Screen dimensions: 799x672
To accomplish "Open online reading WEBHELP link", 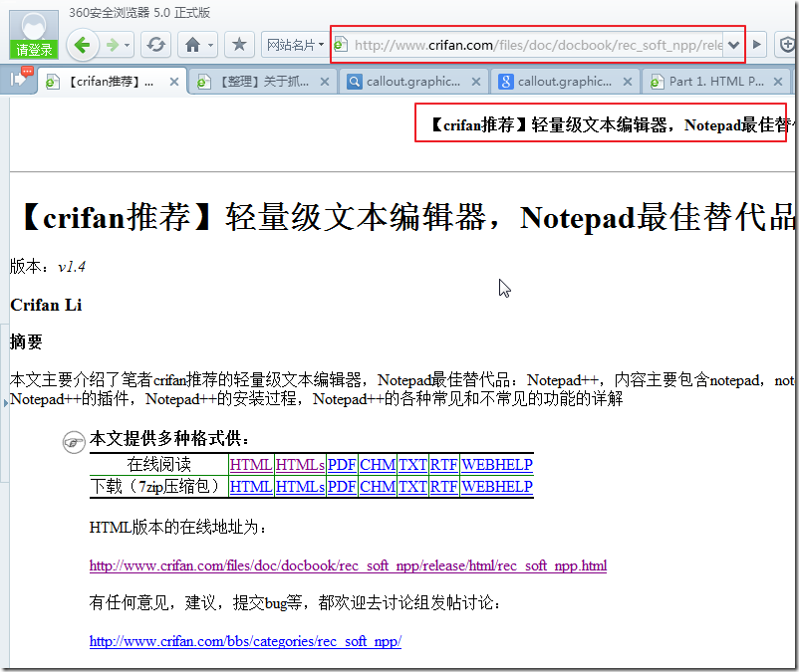I will (x=497, y=464).
